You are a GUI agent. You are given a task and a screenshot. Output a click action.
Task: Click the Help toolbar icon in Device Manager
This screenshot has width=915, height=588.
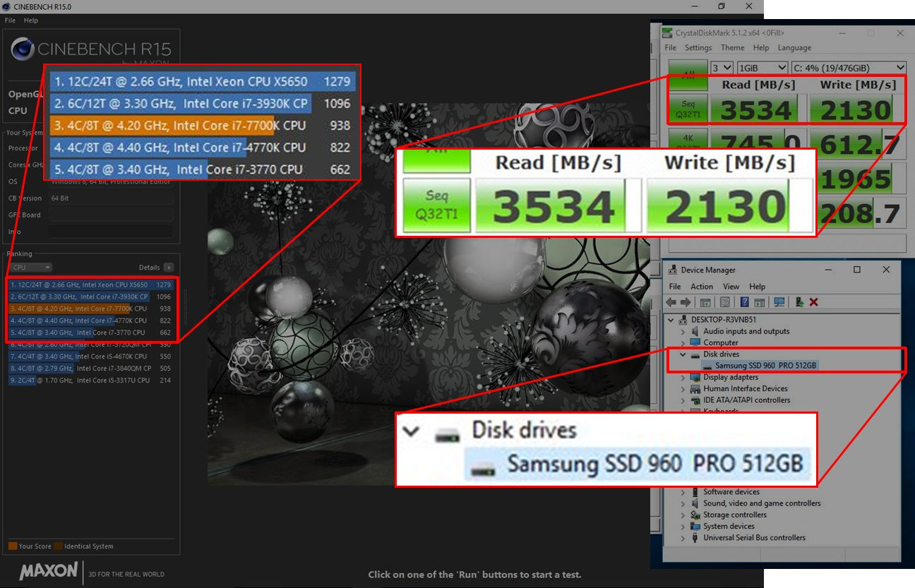[744, 301]
